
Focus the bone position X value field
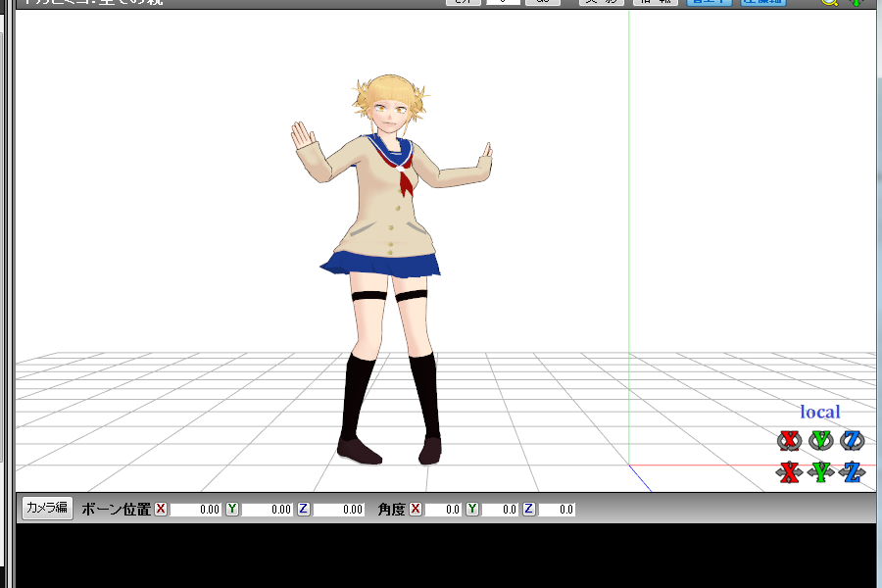point(196,510)
